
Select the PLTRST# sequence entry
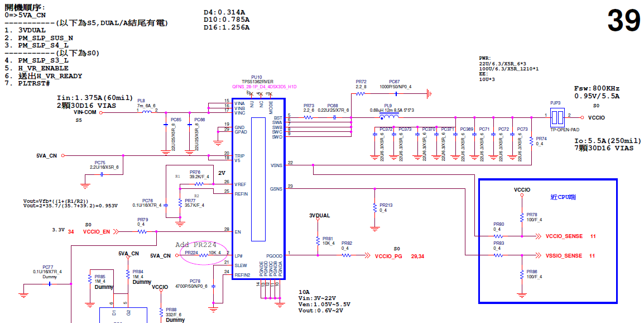(x=34, y=83)
